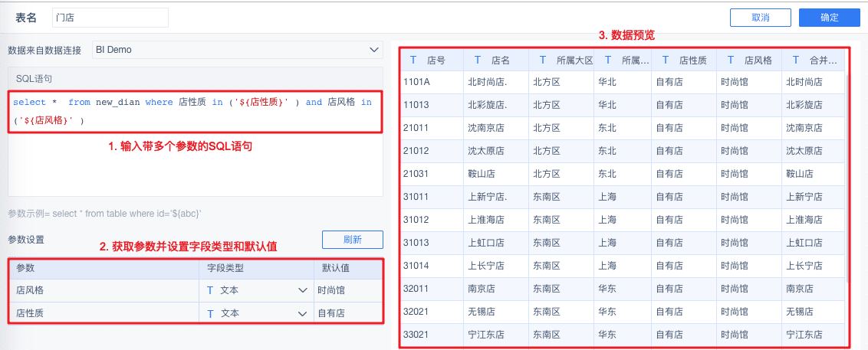Click the 参数示例 hint text
The height and width of the screenshot is (350, 868).
[104, 213]
